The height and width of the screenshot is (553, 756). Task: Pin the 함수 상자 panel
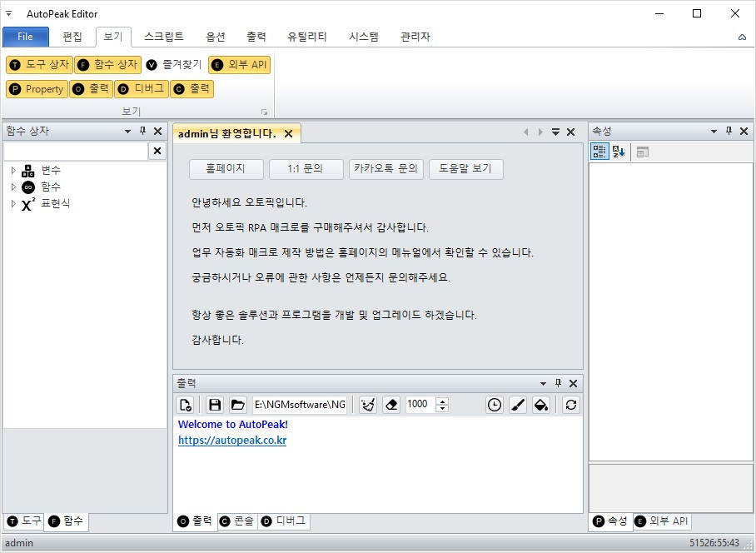pos(142,131)
